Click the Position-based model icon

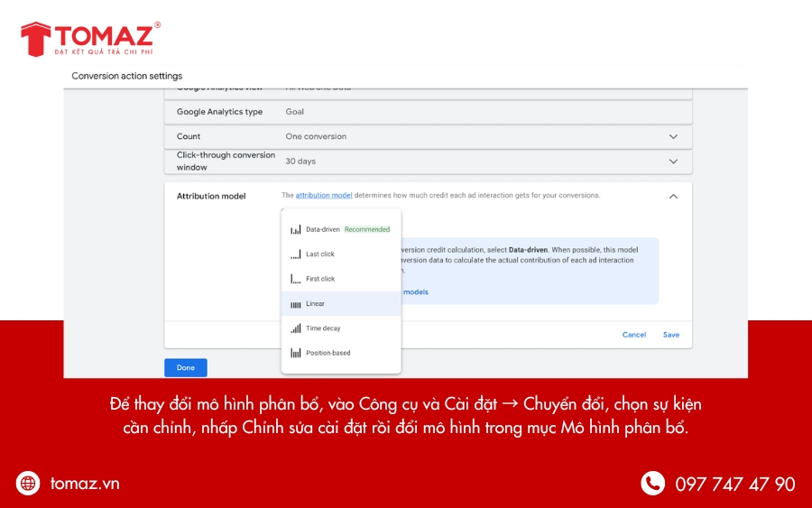click(x=295, y=353)
